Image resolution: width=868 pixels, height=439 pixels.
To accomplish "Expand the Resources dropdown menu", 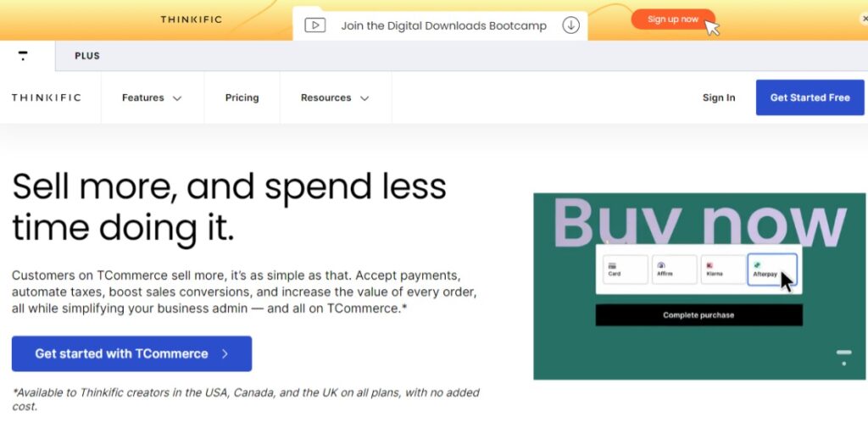I will click(334, 98).
